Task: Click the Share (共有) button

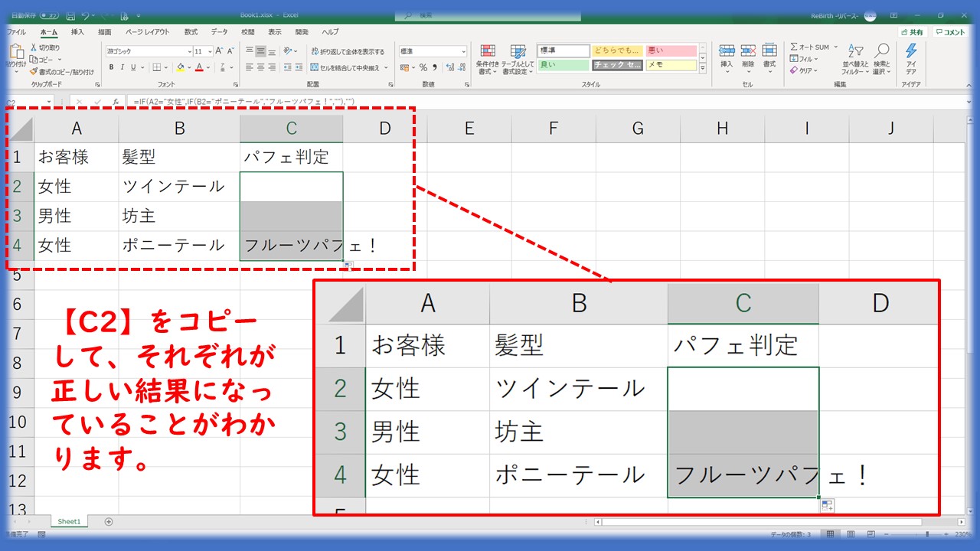Action: coord(913,32)
